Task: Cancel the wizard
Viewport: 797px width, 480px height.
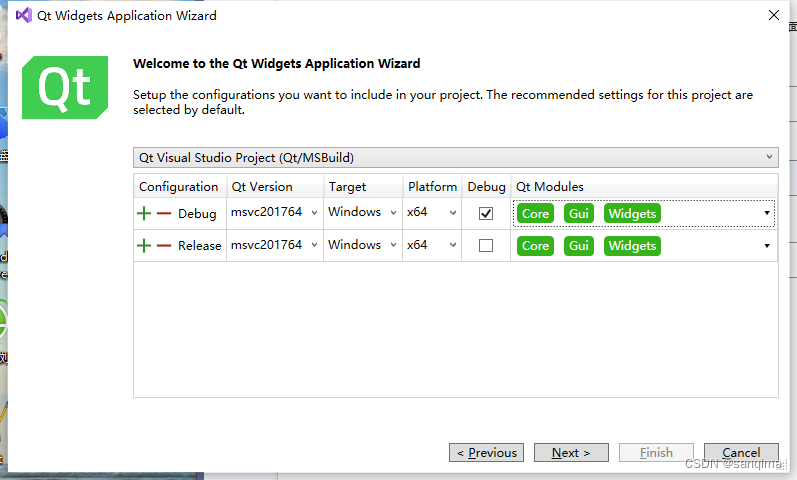Action: 741,453
